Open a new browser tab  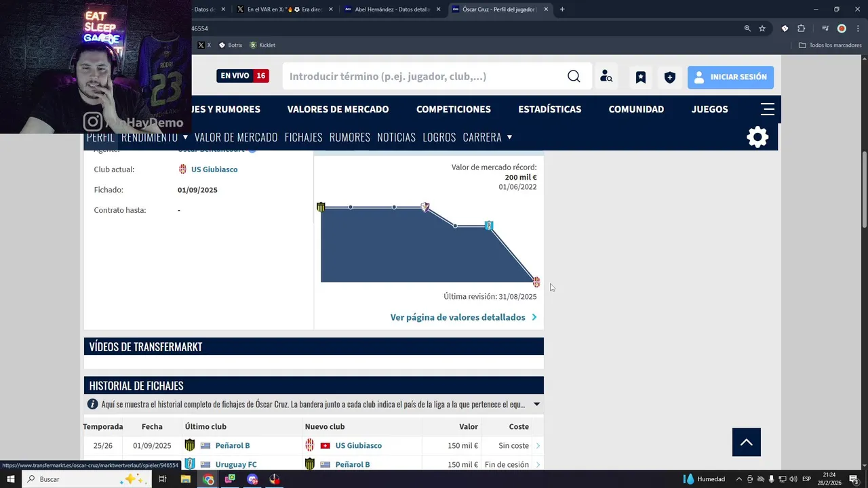562,9
